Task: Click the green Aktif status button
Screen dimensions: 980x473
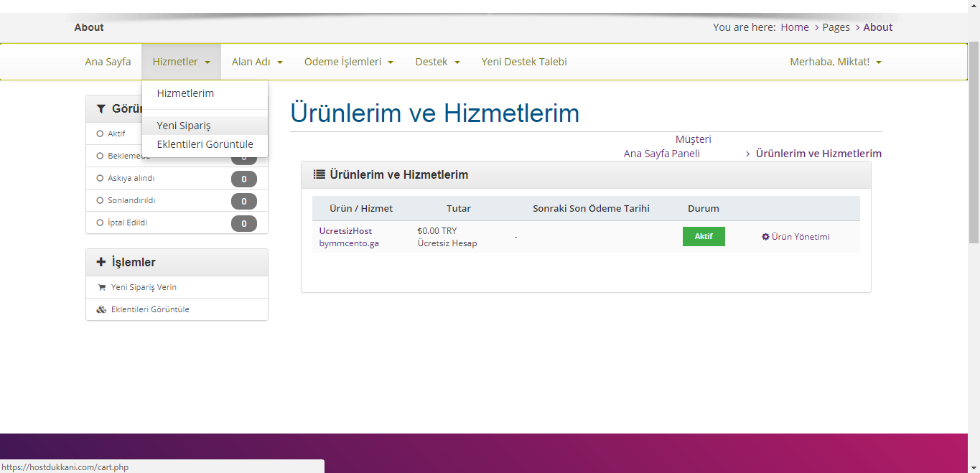Action: click(x=704, y=236)
